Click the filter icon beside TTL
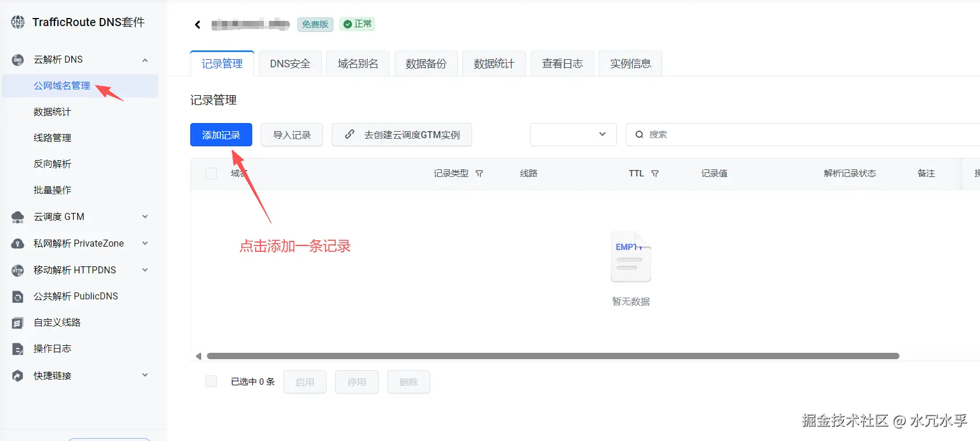Viewport: 980px width, 441px height. pos(655,173)
